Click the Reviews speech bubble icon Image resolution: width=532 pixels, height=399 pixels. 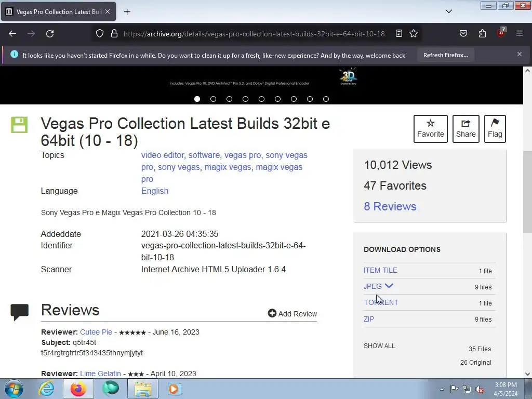19,312
